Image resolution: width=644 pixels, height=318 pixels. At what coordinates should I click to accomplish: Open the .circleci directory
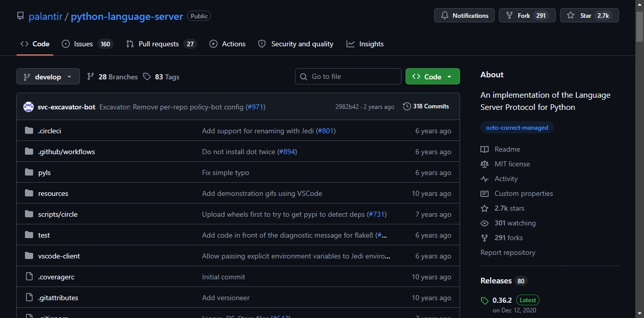49,131
